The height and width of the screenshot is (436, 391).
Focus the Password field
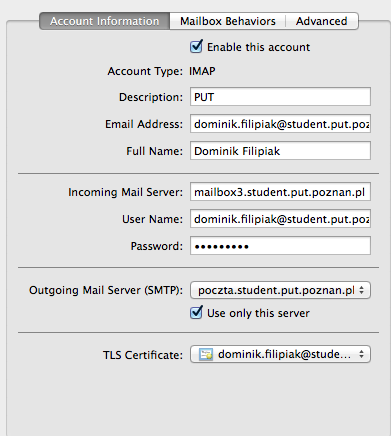tap(280, 246)
